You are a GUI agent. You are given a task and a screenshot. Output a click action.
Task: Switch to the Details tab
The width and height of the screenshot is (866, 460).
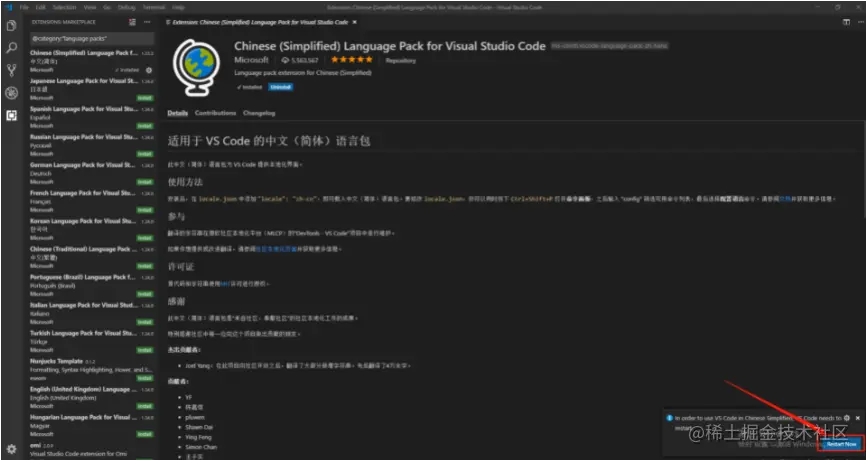(x=178, y=113)
